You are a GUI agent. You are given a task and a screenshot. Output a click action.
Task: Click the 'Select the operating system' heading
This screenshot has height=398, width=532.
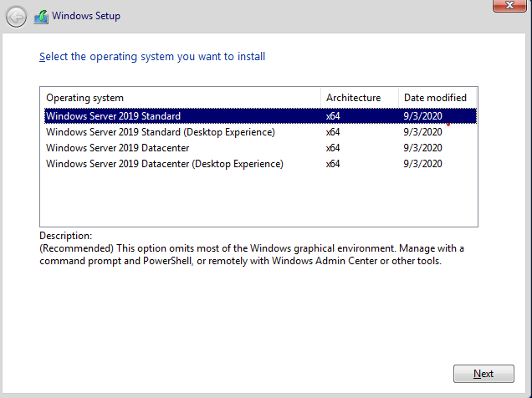152,57
